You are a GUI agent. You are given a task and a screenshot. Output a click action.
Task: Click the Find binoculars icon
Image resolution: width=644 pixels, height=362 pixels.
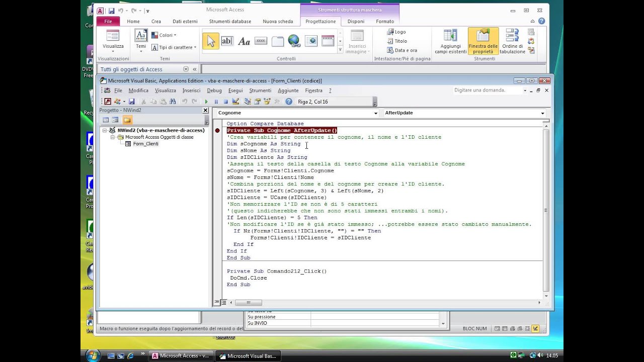[173, 102]
